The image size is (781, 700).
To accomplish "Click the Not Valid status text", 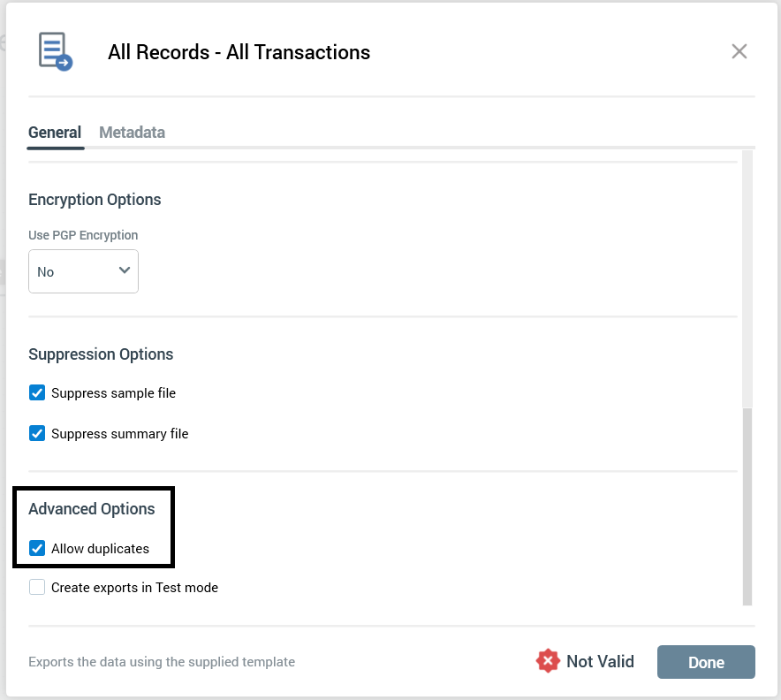I will pos(600,661).
